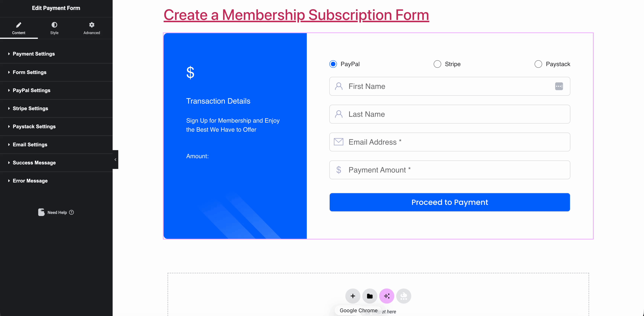Open the autofill icon in First Name field
This screenshot has width=644, height=316.
[559, 86]
